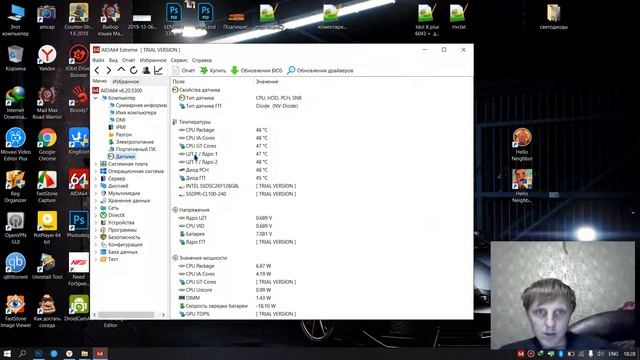Open the Избранное menu in menu bar

(x=153, y=60)
